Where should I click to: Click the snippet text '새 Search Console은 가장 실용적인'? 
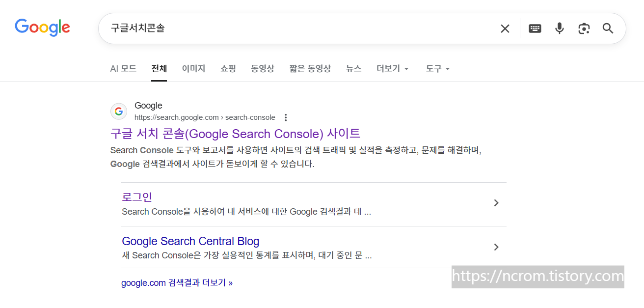coord(247,255)
